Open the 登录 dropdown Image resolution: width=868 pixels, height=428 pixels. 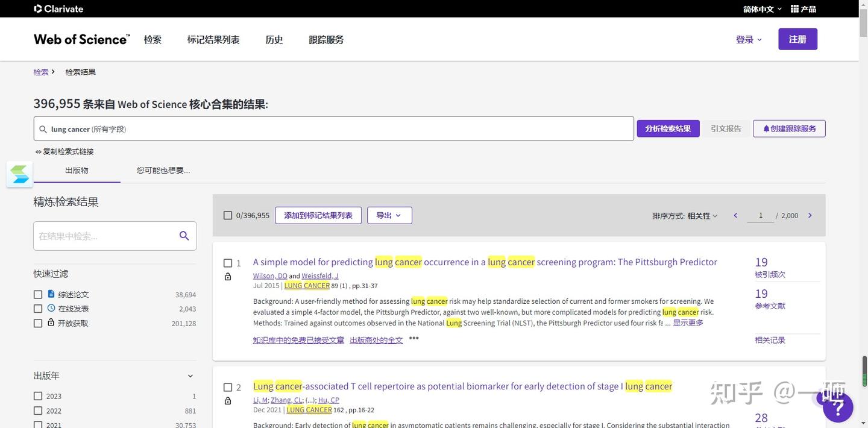point(749,40)
